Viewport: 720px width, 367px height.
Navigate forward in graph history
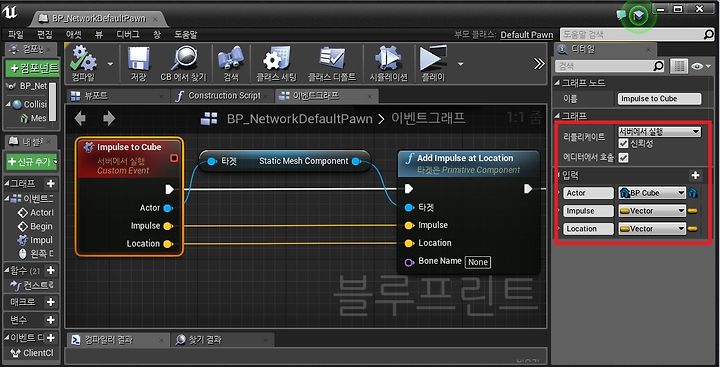point(109,119)
